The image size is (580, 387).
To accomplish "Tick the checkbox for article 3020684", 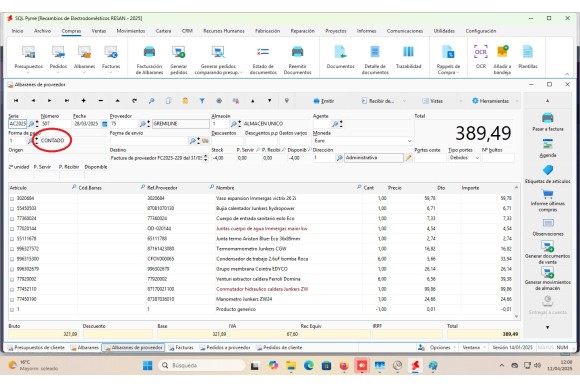I will 12,199.
